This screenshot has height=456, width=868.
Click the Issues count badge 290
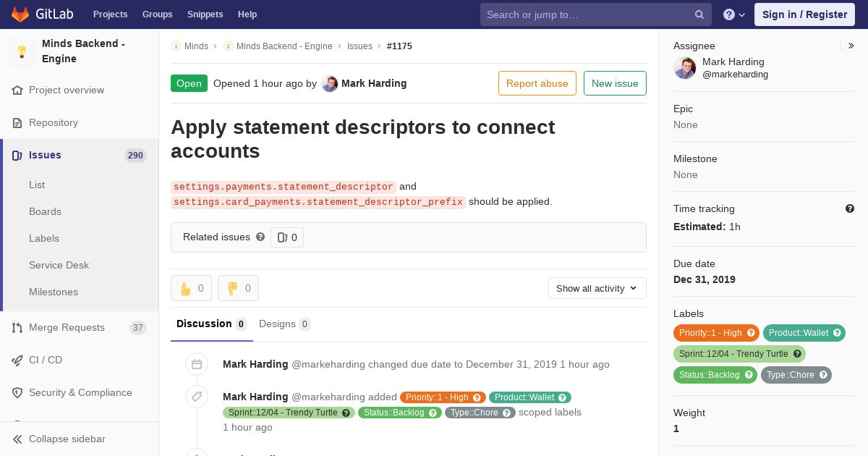tap(135, 156)
